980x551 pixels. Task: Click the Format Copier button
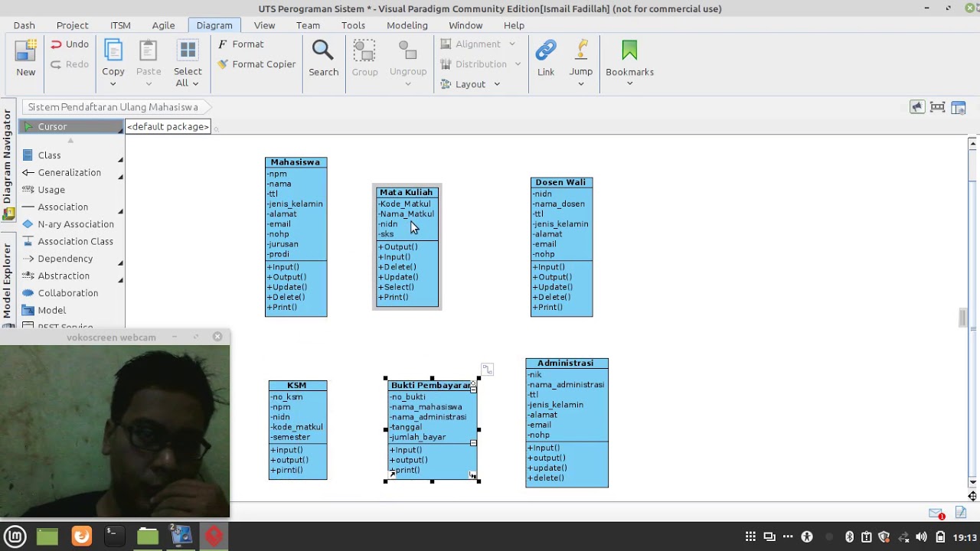coord(256,64)
